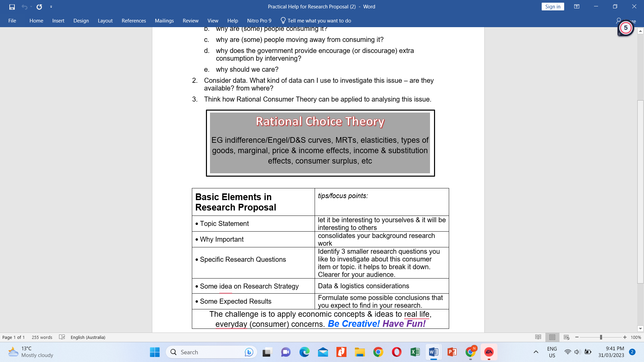Click the Repeat Typing icon
Screen dimensions: 644x362
[39, 7]
